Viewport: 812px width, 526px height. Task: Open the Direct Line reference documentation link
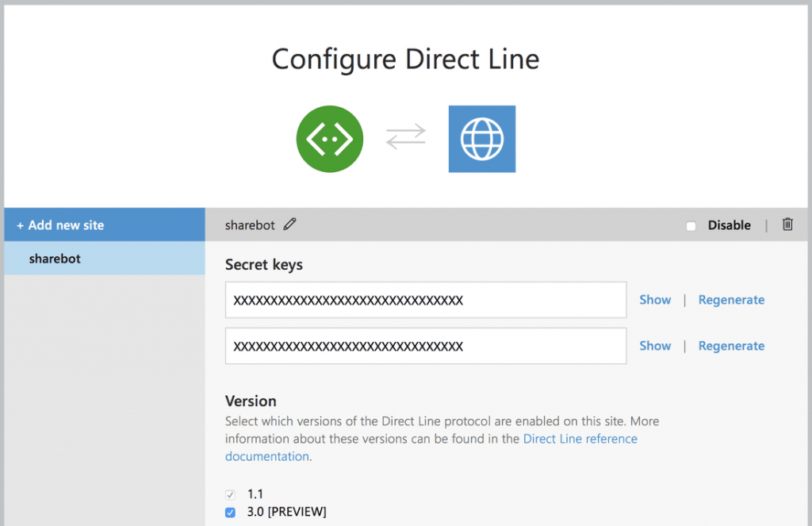click(x=580, y=438)
